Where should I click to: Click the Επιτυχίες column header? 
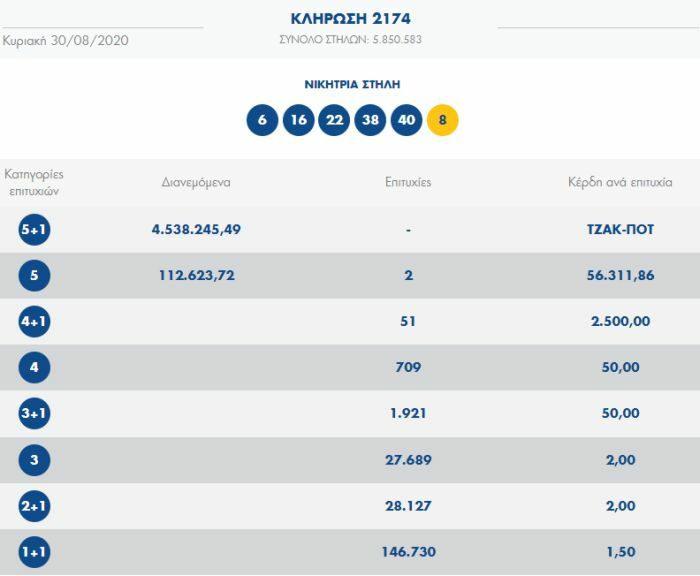[408, 183]
